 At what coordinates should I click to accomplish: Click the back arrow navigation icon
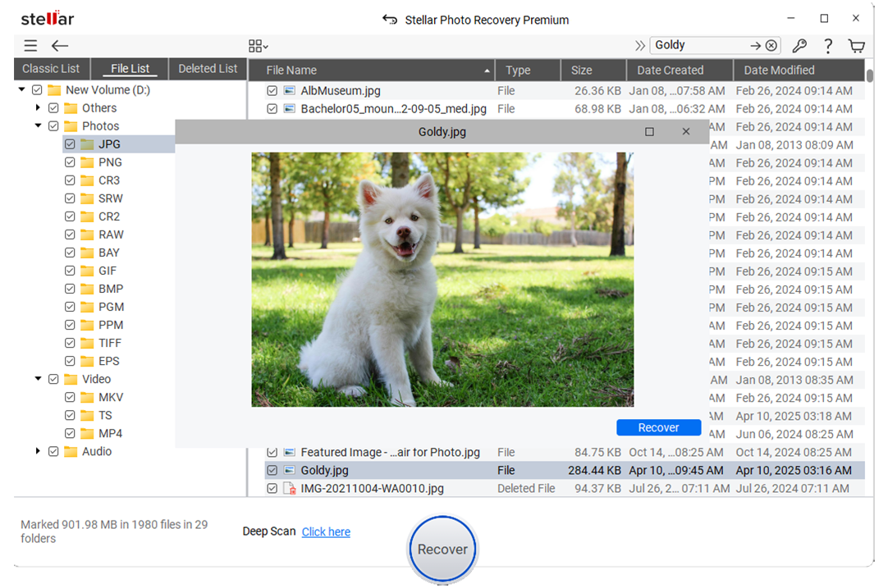click(59, 46)
